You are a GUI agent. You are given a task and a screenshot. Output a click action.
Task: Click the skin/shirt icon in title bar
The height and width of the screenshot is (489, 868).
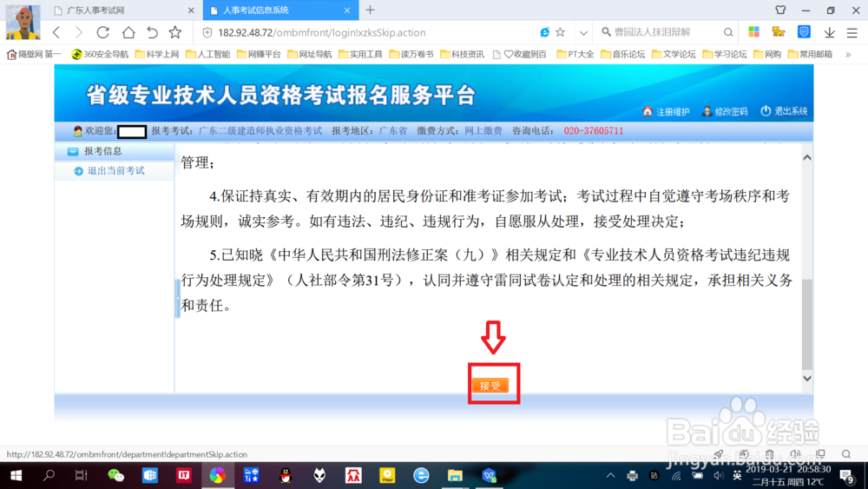pos(780,10)
